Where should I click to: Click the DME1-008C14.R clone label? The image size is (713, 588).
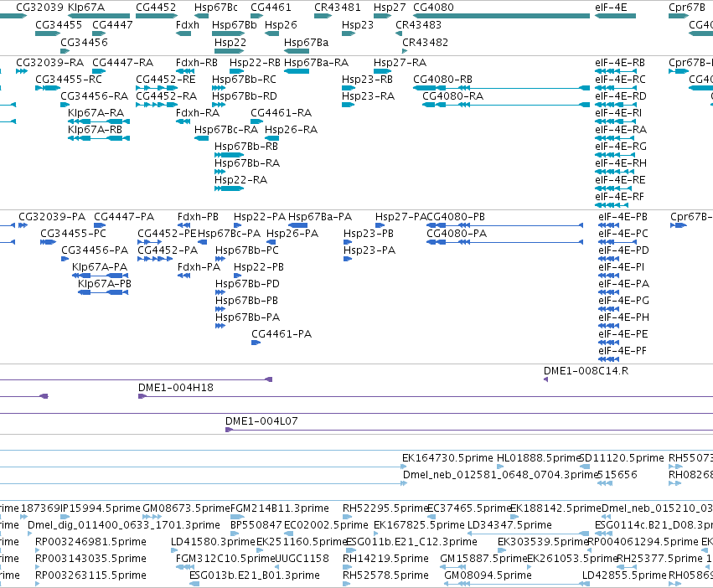(586, 370)
